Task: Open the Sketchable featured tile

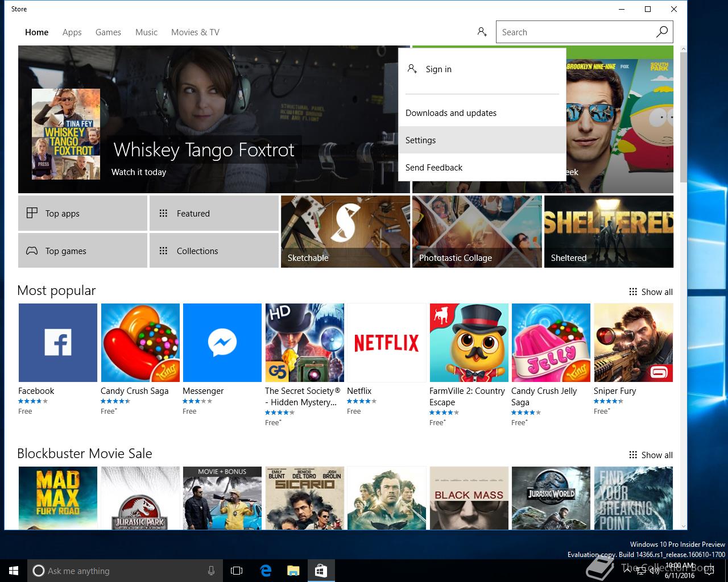Action: pyautogui.click(x=346, y=231)
